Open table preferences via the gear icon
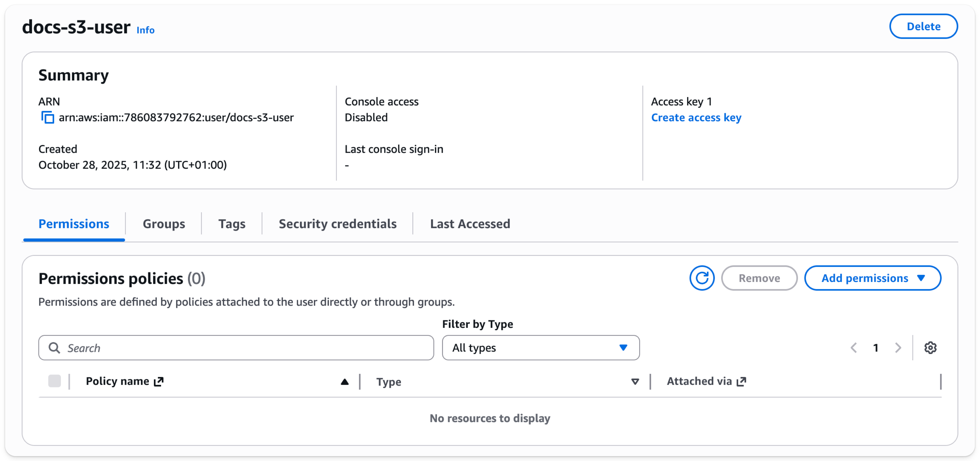 [x=931, y=347]
